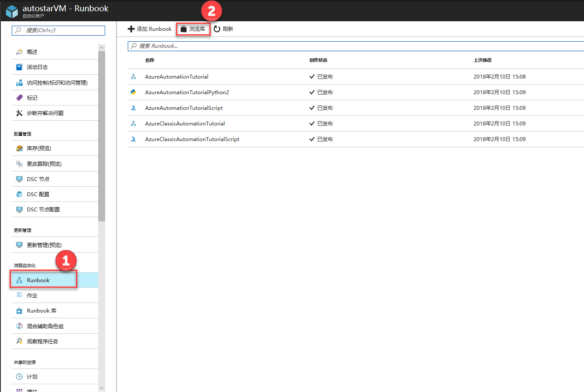Image resolution: width=584 pixels, height=392 pixels.
Task: Click the 访问控制 icon
Action: (x=19, y=82)
